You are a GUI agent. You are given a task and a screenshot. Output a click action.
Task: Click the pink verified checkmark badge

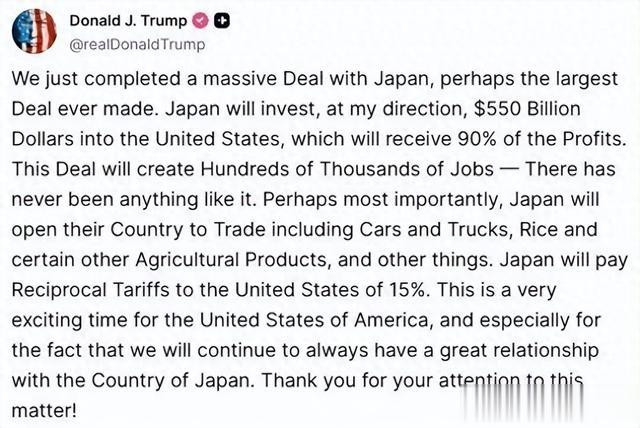coord(200,20)
